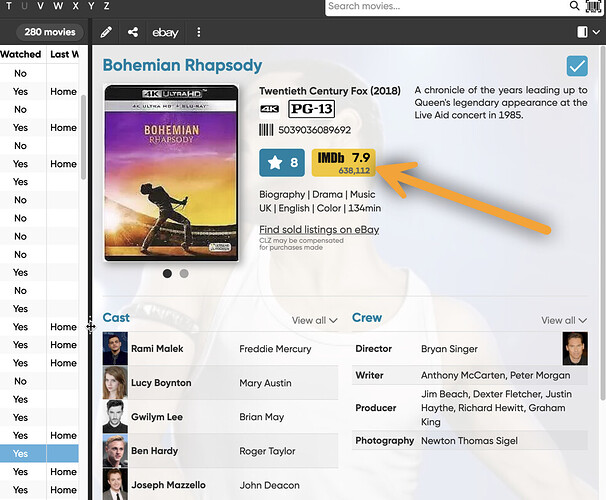Click the layout panel icon

click(582, 33)
